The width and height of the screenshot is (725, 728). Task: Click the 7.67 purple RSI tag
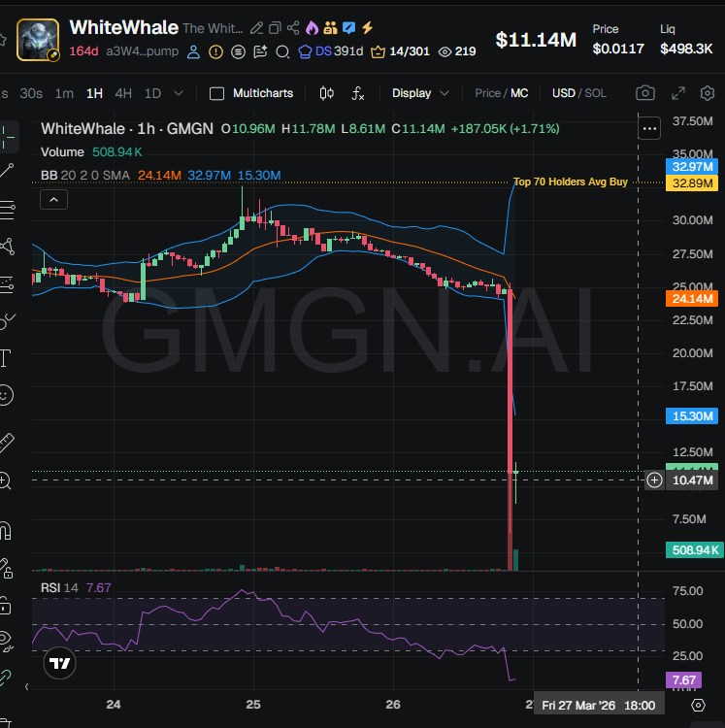(x=683, y=680)
